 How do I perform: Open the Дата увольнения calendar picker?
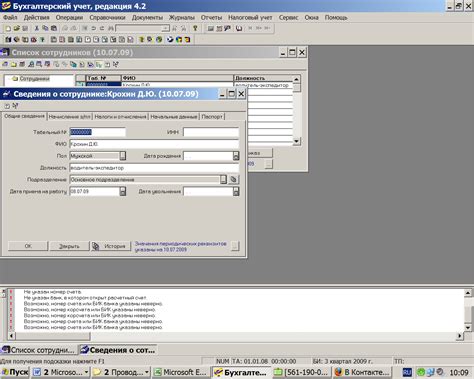(236, 191)
